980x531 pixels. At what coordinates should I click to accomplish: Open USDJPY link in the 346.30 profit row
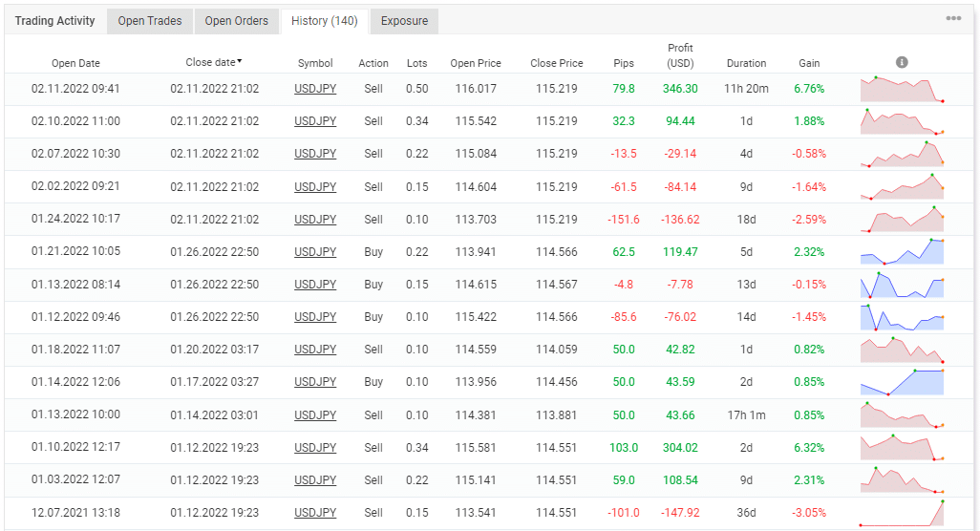pos(315,89)
